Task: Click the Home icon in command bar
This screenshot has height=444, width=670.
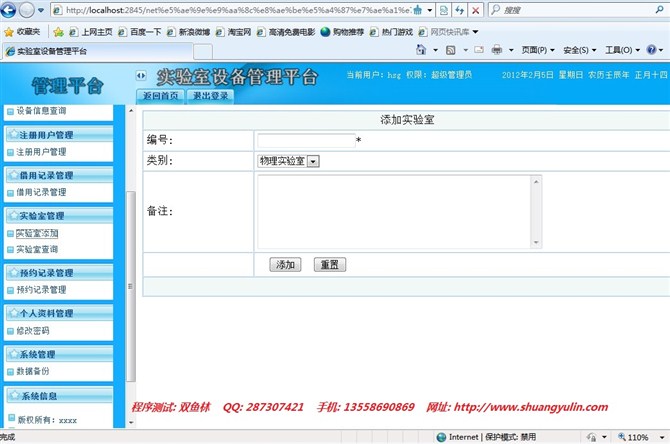Action: 421,50
